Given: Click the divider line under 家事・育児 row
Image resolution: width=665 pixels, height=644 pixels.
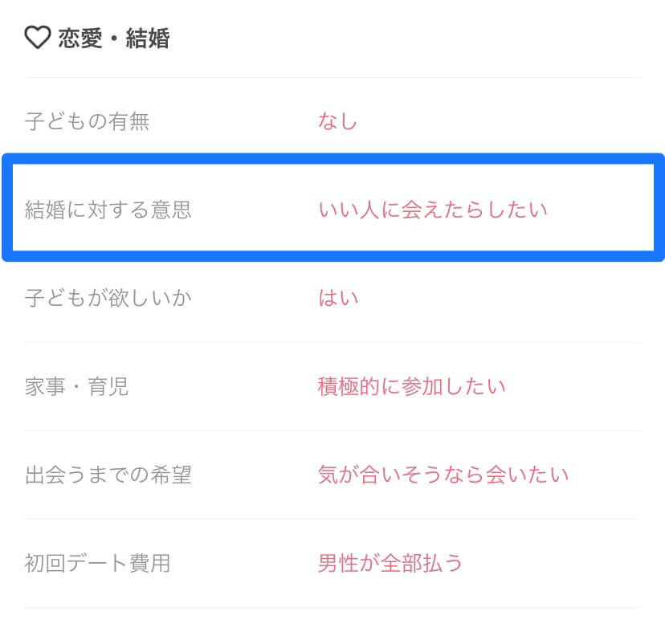Looking at the screenshot, I should (x=333, y=430).
